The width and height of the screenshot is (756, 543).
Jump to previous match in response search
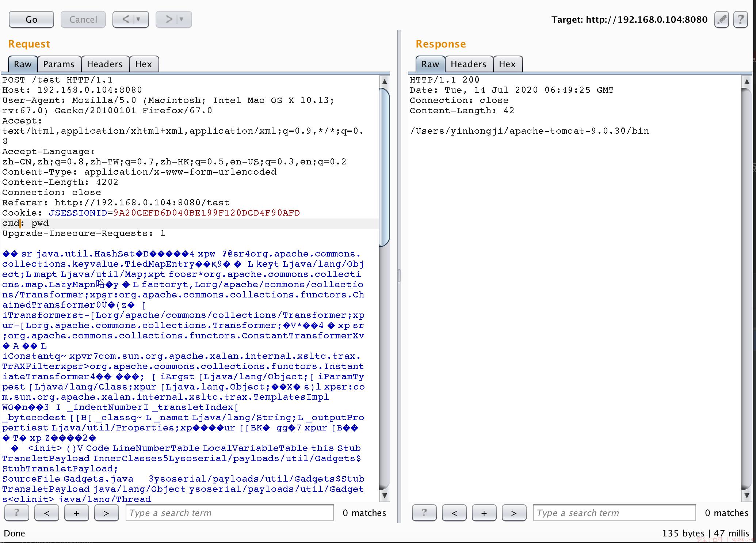[x=454, y=513]
